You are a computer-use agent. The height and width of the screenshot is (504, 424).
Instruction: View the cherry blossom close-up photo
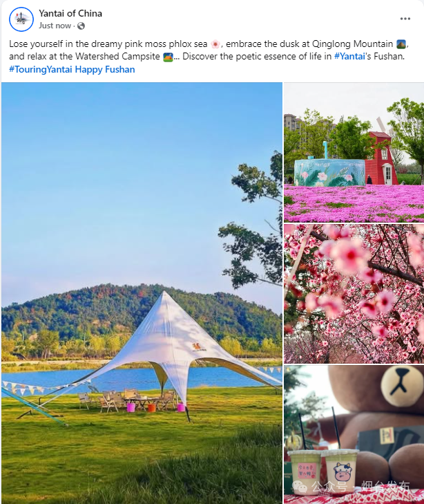coord(354,294)
